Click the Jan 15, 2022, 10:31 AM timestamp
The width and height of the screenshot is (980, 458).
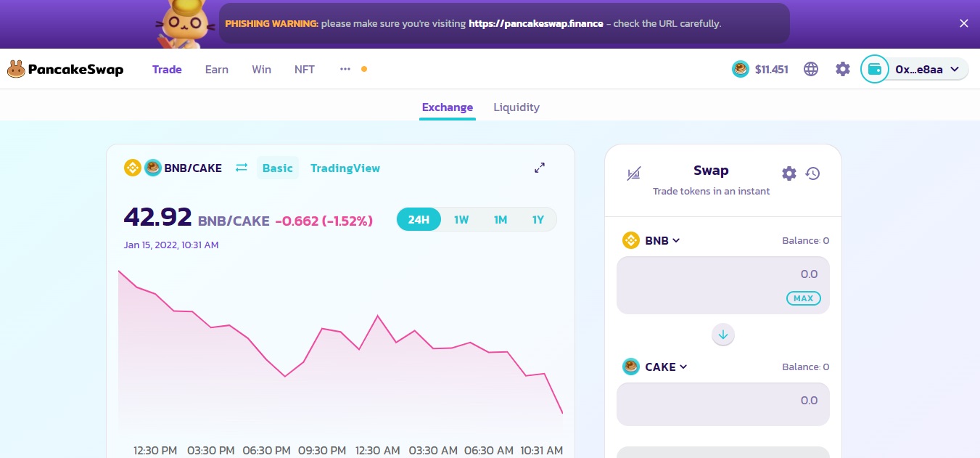click(x=171, y=245)
